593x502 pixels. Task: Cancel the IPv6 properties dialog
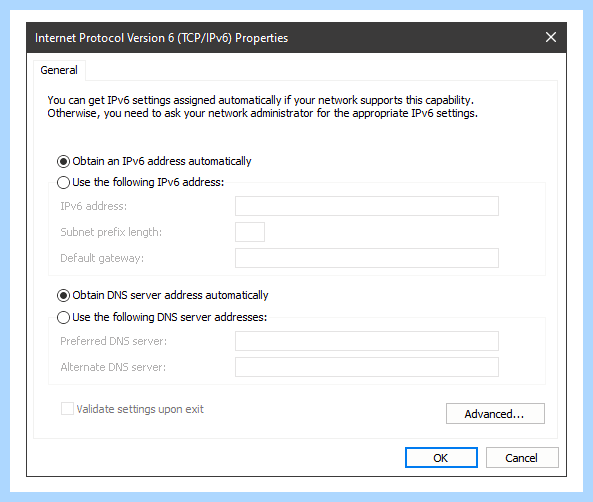click(522, 458)
